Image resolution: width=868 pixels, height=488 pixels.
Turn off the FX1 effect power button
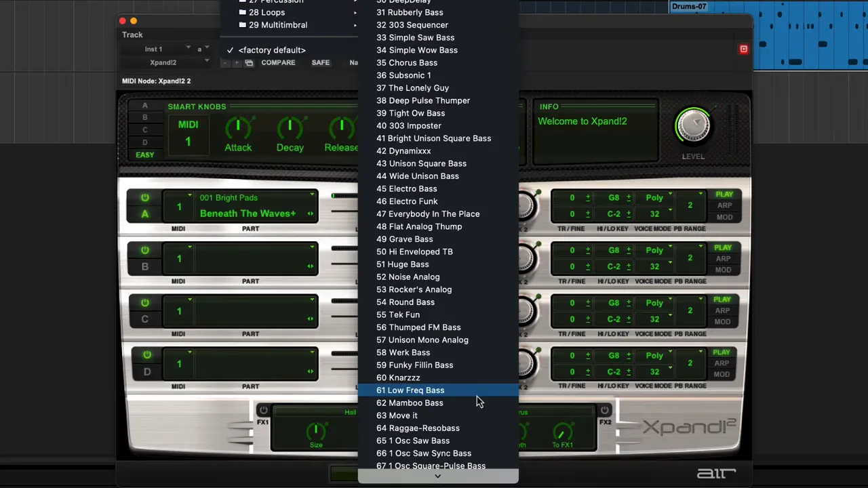pyautogui.click(x=263, y=410)
